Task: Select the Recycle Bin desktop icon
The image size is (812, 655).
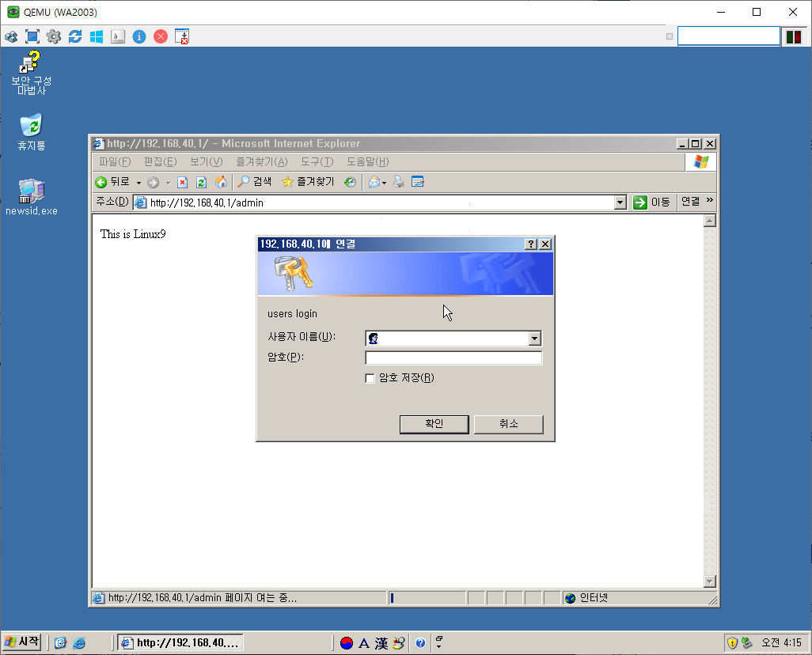Action: point(31,132)
